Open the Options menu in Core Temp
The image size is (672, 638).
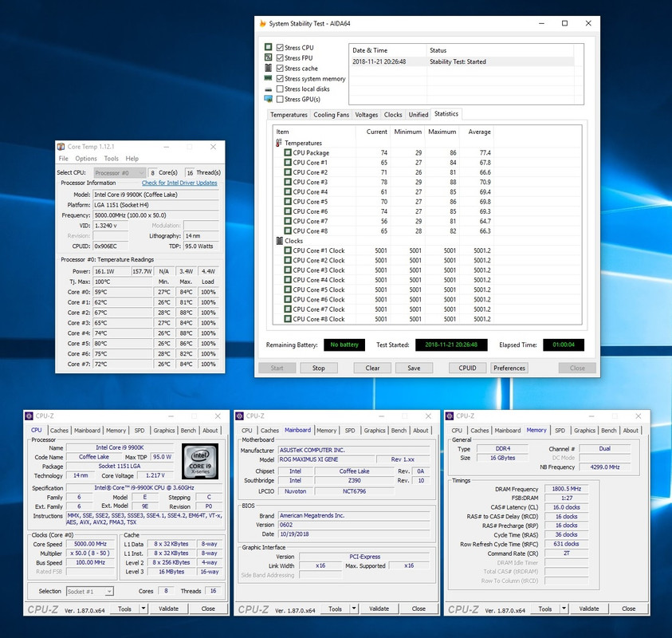pos(86,158)
